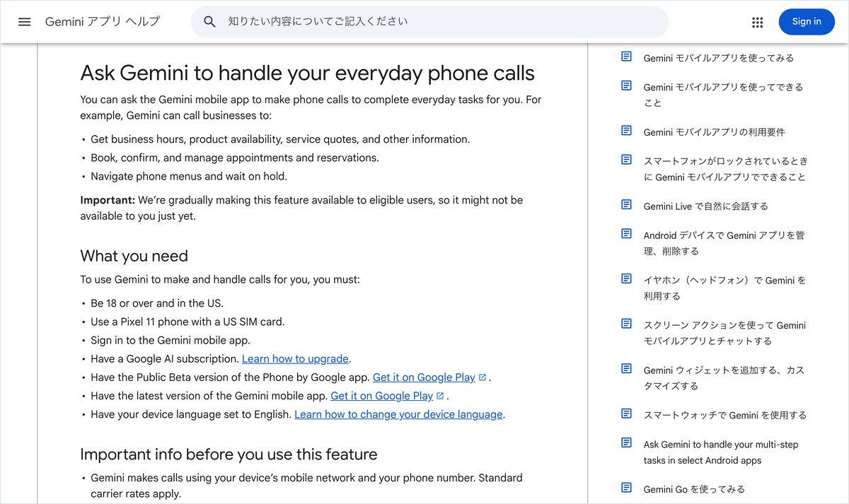Click heading Ask Gemini to handle your everyday phone calls
This screenshot has height=504, width=849.
(x=307, y=74)
